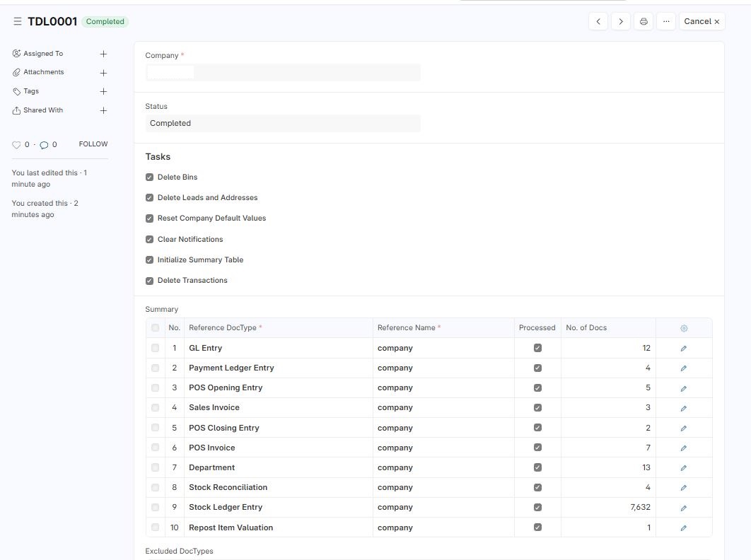The image size is (751, 560).
Task: Select the GL Entry row checkbox
Action: [x=155, y=348]
